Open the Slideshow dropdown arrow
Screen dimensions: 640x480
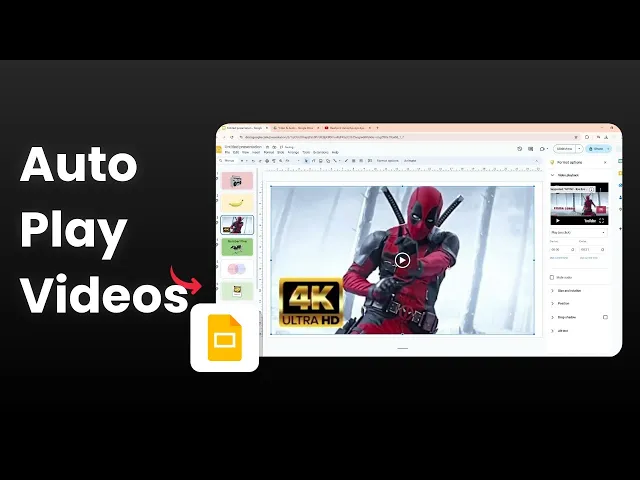(579, 149)
